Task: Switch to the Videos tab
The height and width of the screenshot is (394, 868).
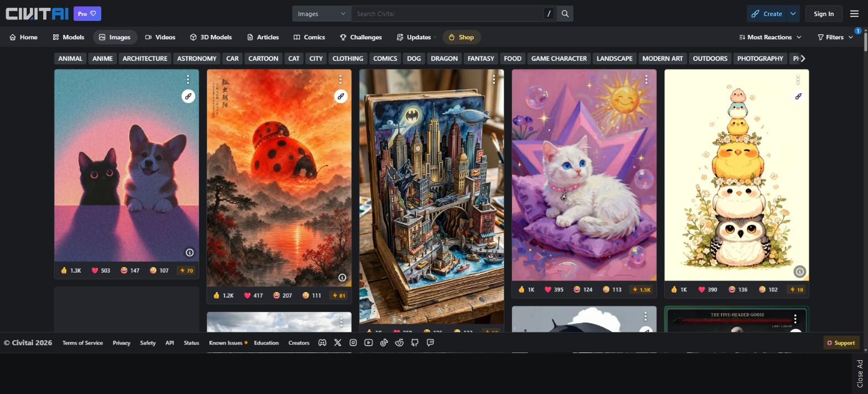Action: [x=160, y=37]
